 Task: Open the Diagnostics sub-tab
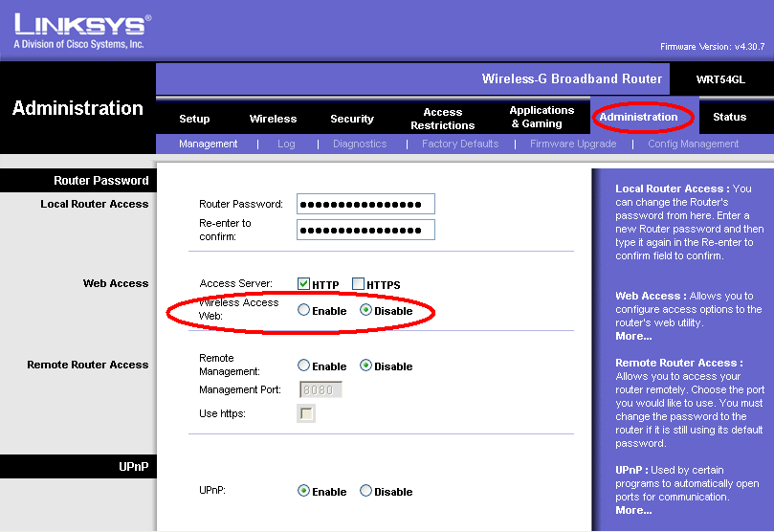pyautogui.click(x=360, y=144)
